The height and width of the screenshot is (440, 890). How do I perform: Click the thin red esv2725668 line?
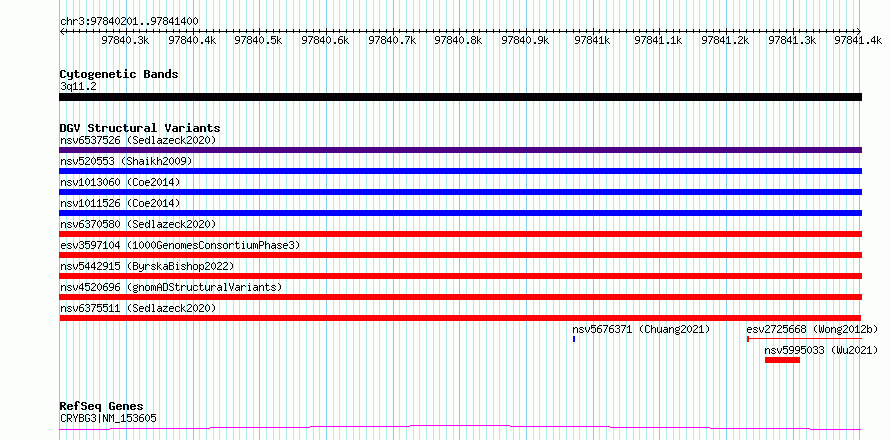(x=804, y=339)
